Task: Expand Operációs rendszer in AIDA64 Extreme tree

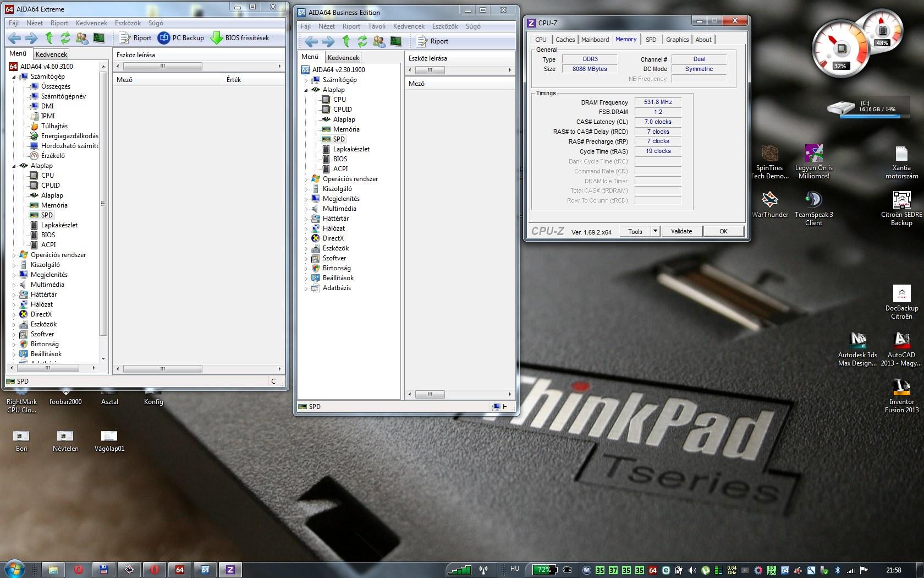Action: pos(14,255)
